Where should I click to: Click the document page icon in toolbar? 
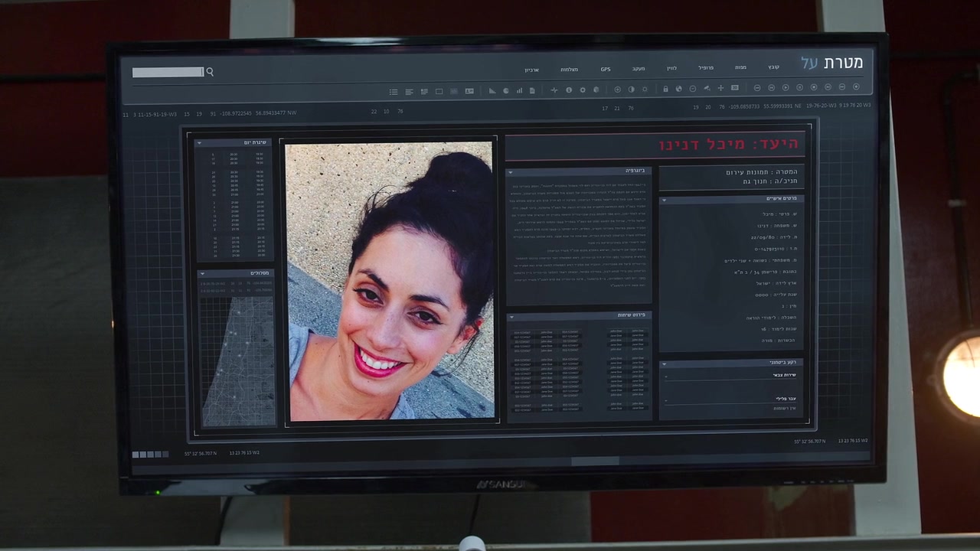click(x=532, y=90)
